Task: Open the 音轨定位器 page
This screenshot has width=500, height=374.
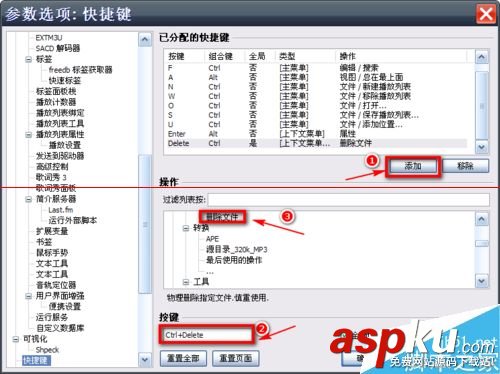Action: coord(56,285)
